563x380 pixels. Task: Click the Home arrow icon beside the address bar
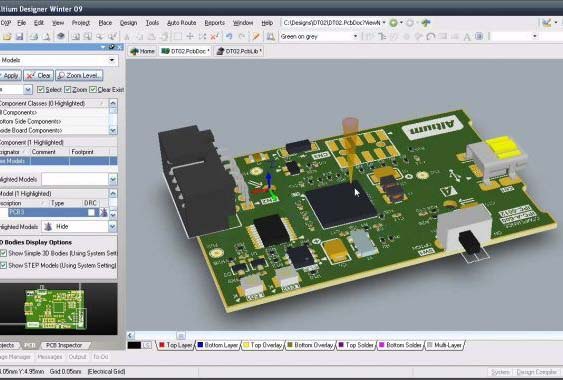pos(426,23)
